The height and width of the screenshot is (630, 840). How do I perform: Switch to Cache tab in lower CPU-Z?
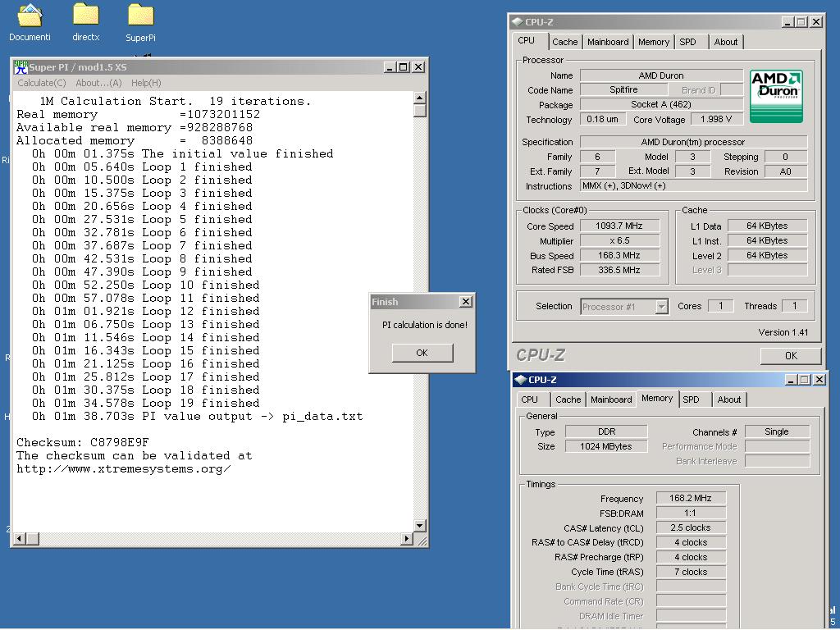[x=568, y=399]
